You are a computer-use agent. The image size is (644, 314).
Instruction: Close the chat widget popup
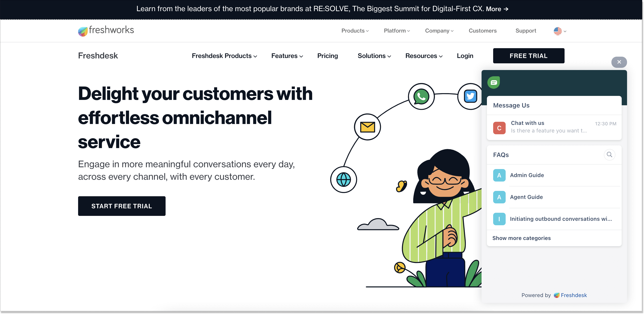[619, 62]
